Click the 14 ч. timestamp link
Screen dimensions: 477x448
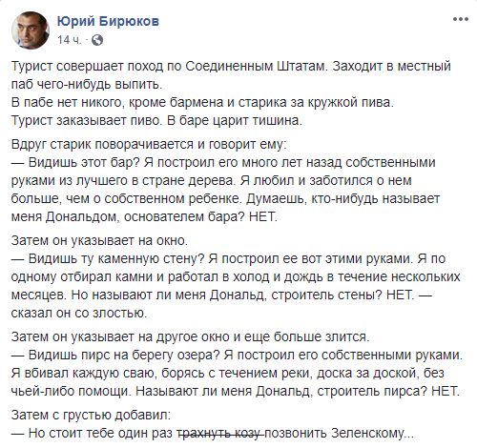69,40
